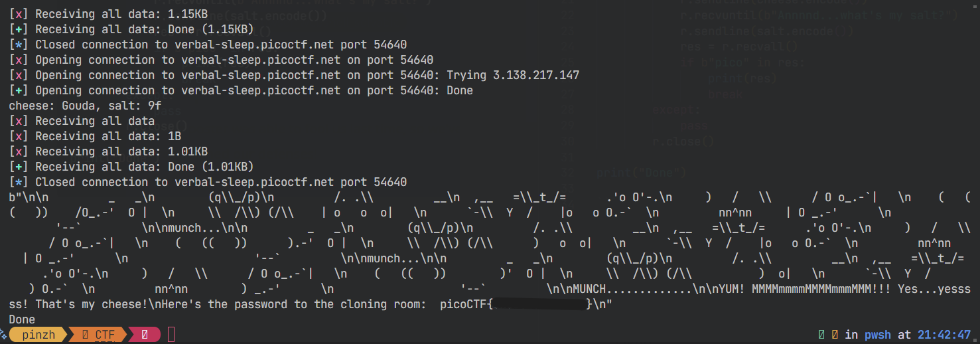Click the glyph in the crimson prompt segment
Viewport: 980px width, 344px height.
pos(145,335)
